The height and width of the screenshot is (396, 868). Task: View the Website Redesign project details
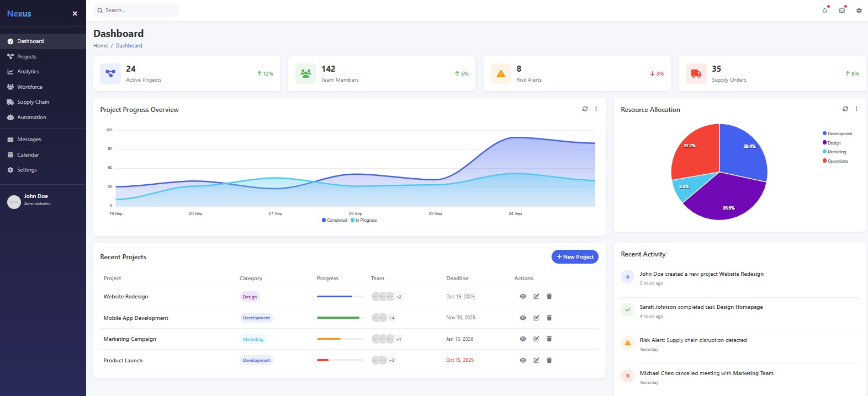[523, 297]
